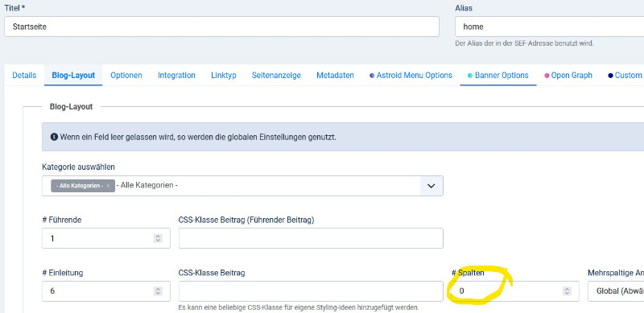
Task: Click the CSS-Klasse Beitrag (Führender Beitrag) field
Action: pos(311,238)
